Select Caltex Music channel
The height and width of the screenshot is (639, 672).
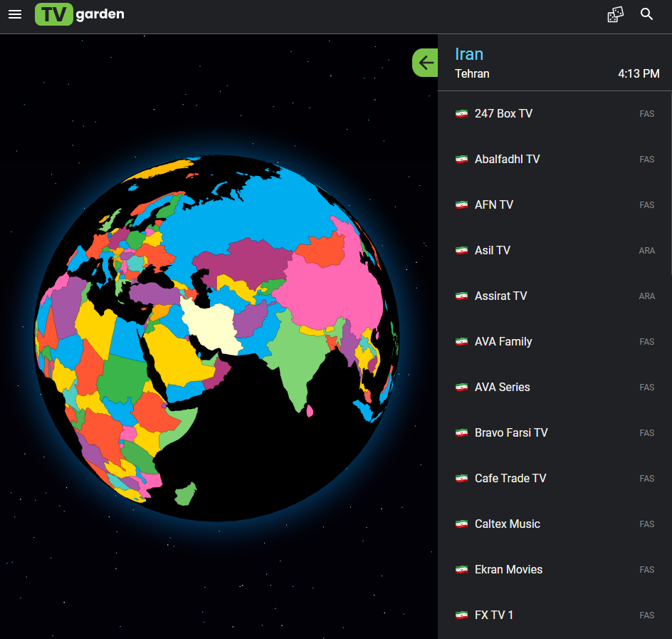point(554,524)
